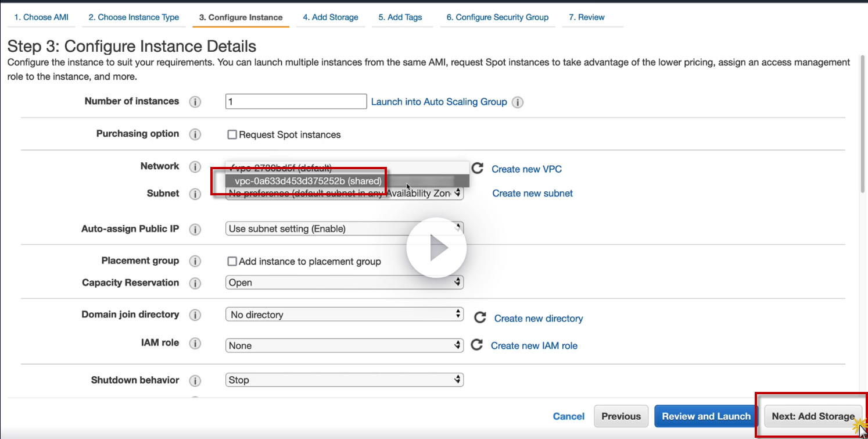Enable Request Spot instances checkbox
This screenshot has height=439, width=868.
click(232, 135)
